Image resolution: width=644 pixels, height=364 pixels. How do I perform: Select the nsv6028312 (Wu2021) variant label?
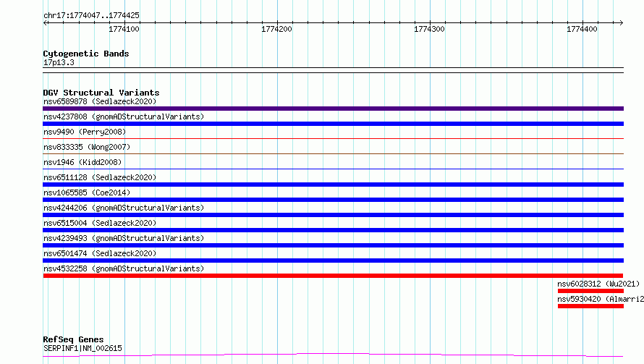click(598, 284)
